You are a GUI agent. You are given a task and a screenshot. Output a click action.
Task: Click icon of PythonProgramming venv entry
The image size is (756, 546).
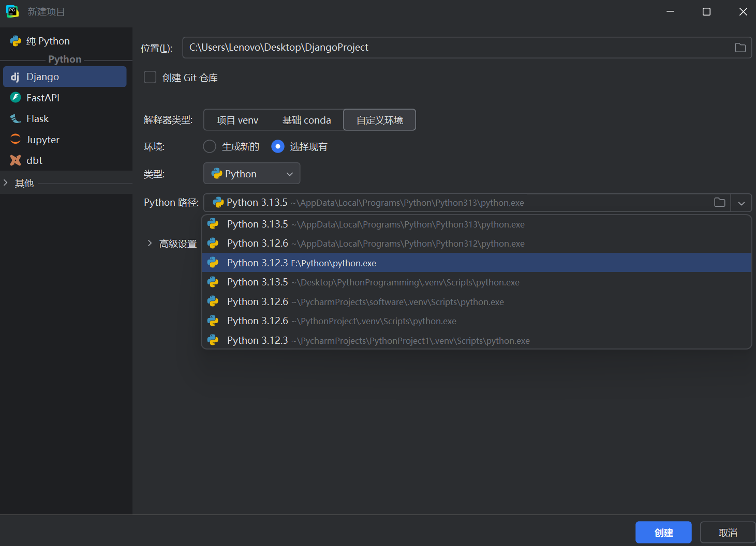213,282
